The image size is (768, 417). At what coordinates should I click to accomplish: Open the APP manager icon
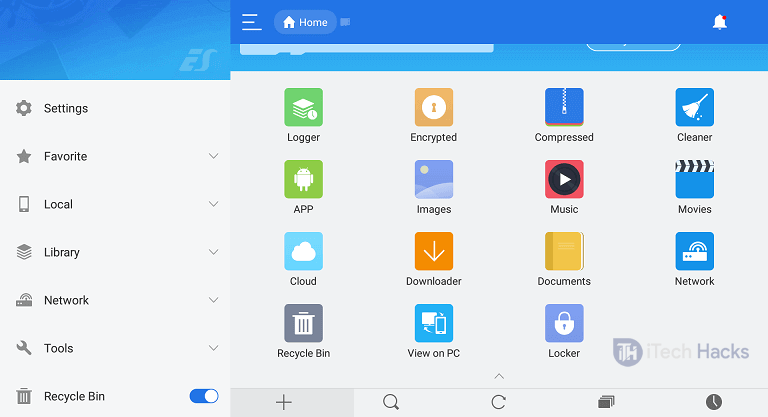303,179
